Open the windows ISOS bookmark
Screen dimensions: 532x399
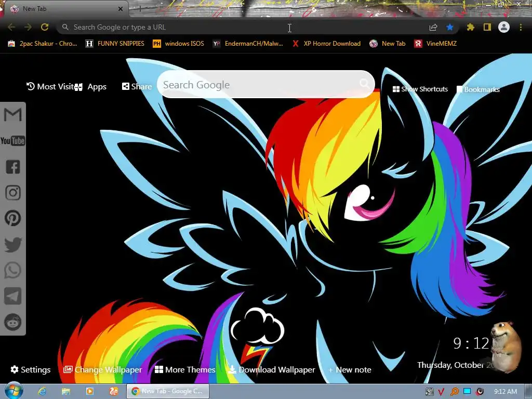click(179, 44)
